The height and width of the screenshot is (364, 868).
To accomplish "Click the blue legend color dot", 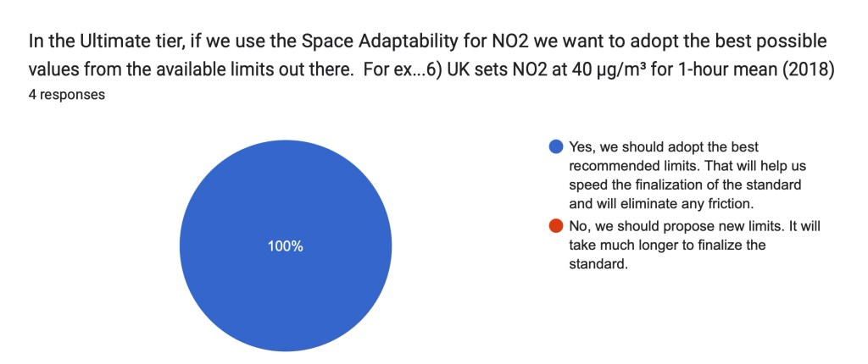I will click(x=556, y=146).
